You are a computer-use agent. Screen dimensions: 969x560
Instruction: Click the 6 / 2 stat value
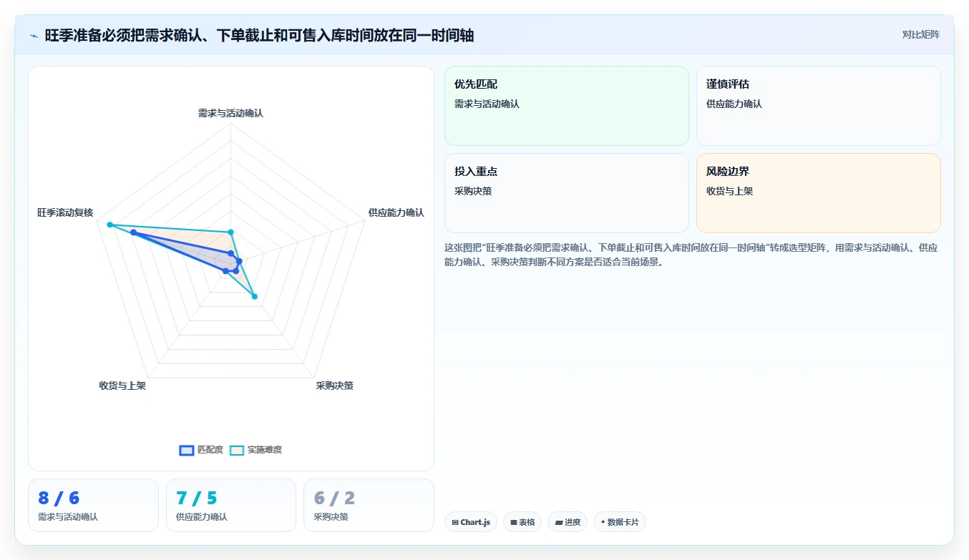tap(334, 498)
